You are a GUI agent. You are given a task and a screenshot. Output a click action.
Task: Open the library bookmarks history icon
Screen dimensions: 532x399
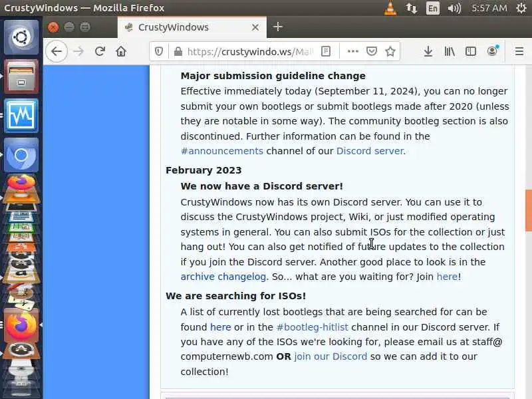point(450,52)
